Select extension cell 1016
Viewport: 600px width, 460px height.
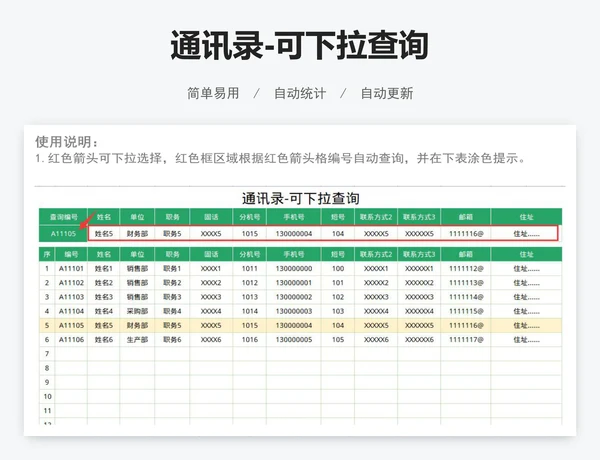point(249,339)
